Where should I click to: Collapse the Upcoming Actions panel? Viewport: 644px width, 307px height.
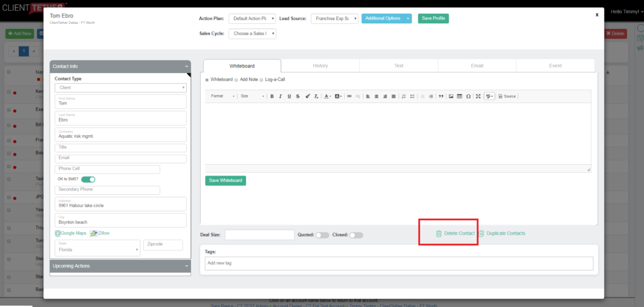pos(186,266)
